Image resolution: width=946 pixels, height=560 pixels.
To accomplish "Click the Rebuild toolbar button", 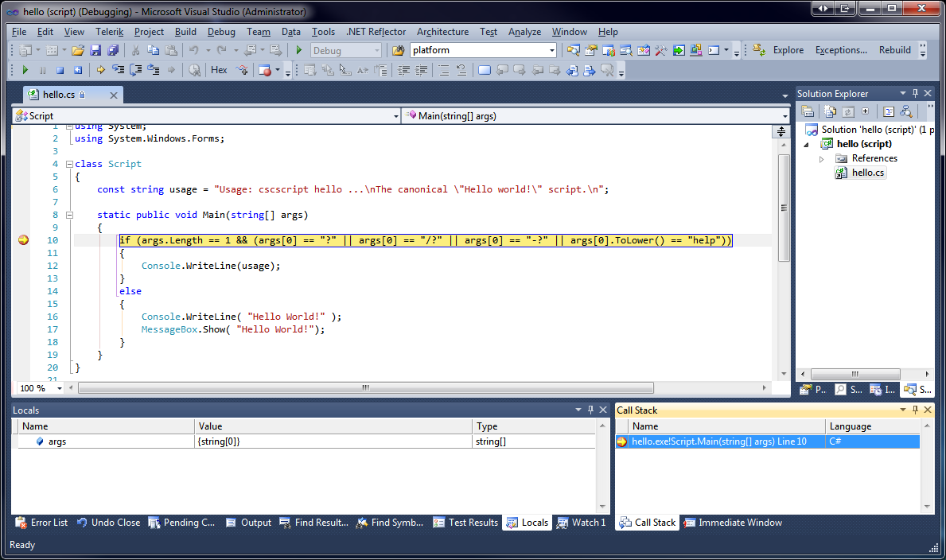I will [x=894, y=50].
